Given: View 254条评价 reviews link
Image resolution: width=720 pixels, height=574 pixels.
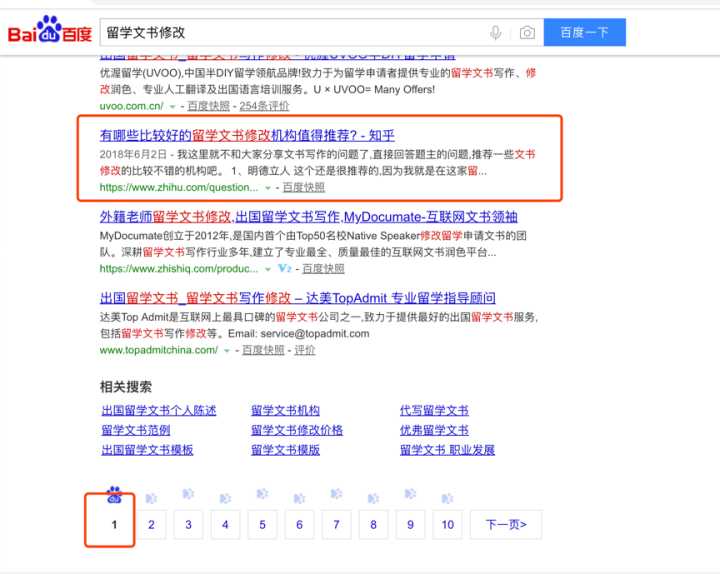Looking at the screenshot, I should pyautogui.click(x=264, y=106).
